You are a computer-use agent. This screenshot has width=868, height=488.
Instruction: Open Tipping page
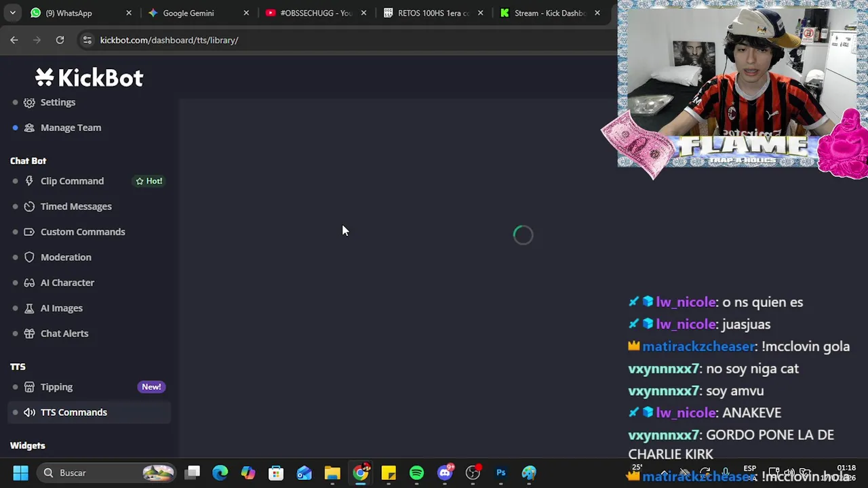click(56, 387)
